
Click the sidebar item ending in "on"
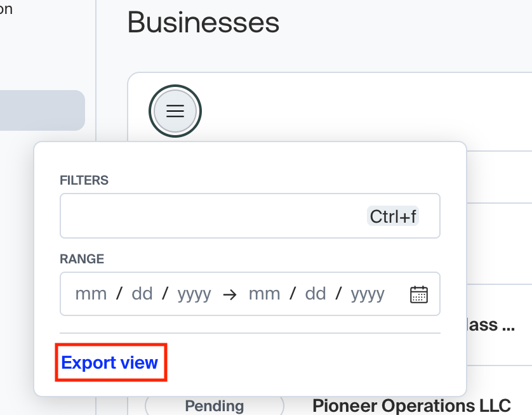click(x=6, y=10)
